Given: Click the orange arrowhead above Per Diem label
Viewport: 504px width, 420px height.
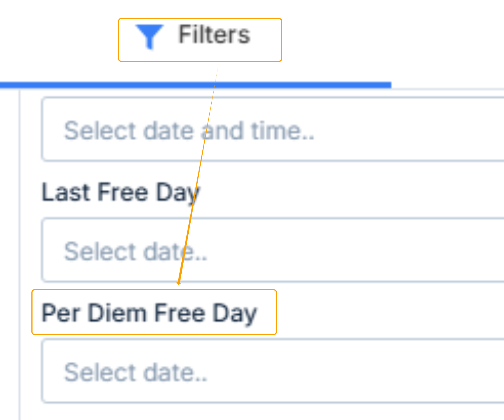Looking at the screenshot, I should (x=179, y=282).
